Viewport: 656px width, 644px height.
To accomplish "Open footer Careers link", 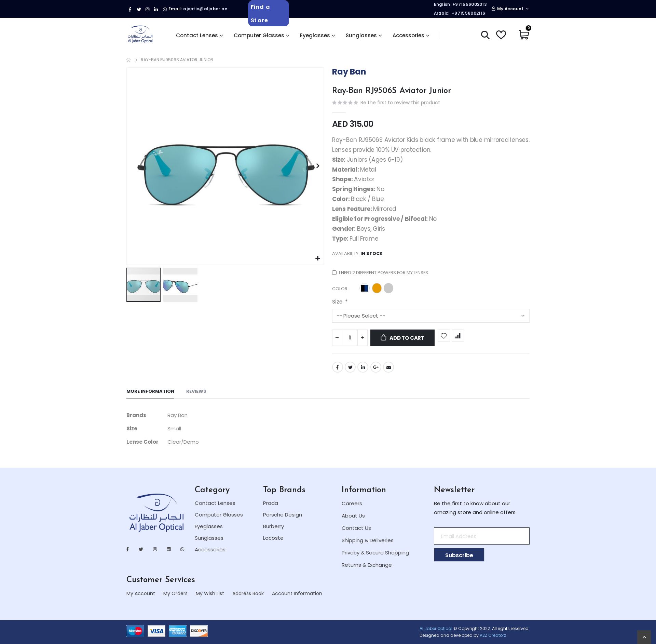I will point(352,504).
